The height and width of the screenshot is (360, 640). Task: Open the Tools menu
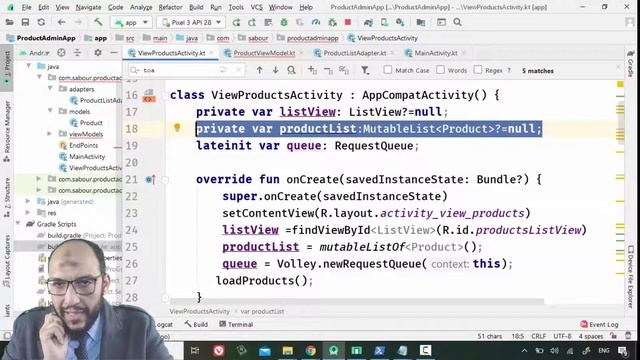pyautogui.click(x=236, y=7)
